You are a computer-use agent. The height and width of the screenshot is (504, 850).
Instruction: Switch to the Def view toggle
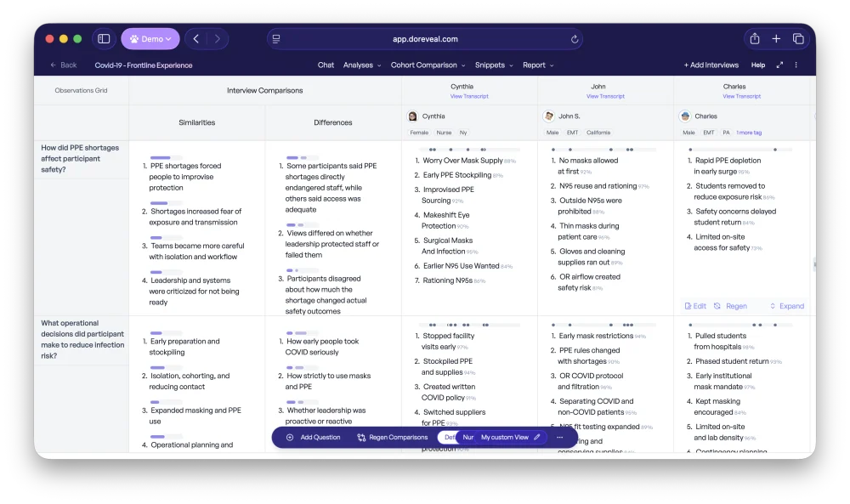click(x=450, y=438)
